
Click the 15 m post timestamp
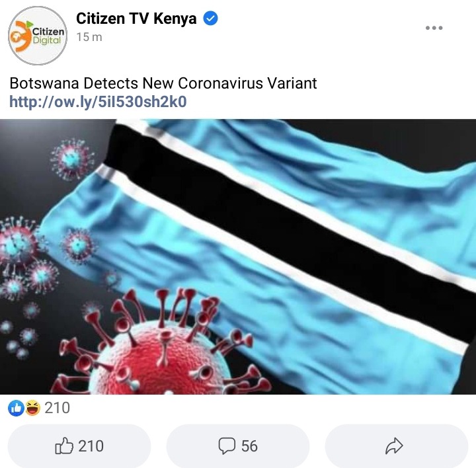89,37
